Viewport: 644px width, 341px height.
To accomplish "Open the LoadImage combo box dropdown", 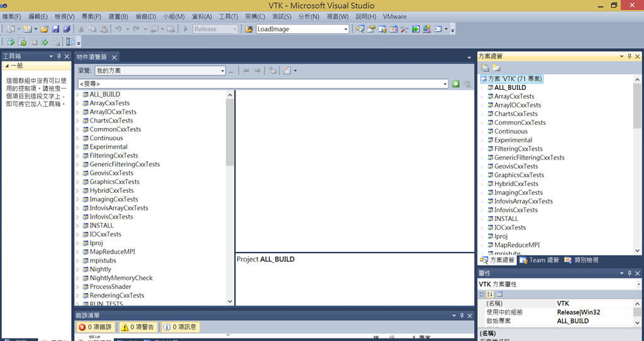I will click(346, 29).
